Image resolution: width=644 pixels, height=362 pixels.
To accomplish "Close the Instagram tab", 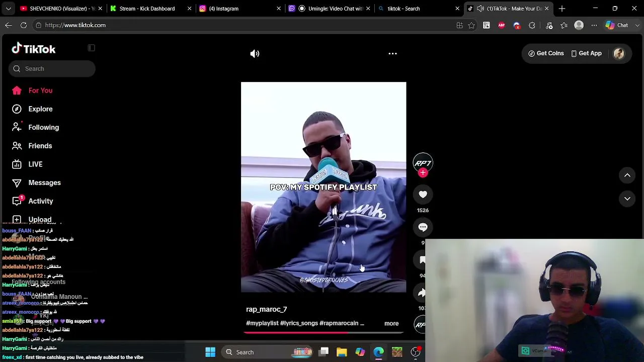I will tap(279, 9).
